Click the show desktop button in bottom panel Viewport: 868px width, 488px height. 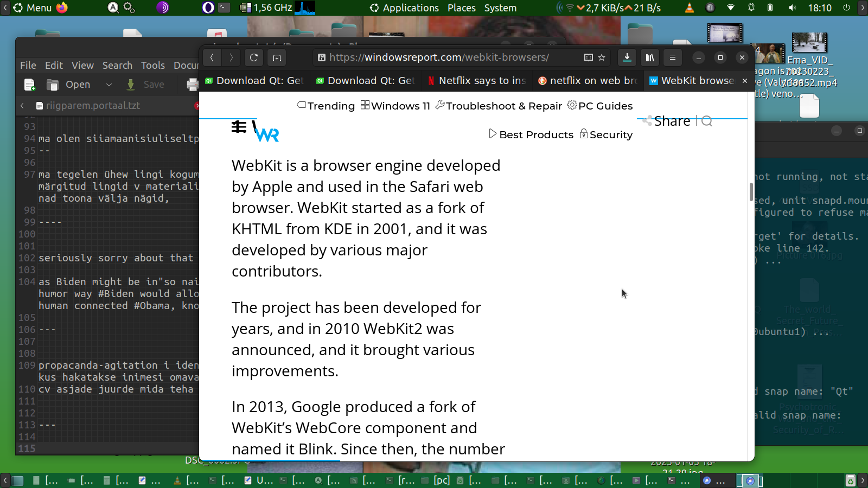click(18, 480)
